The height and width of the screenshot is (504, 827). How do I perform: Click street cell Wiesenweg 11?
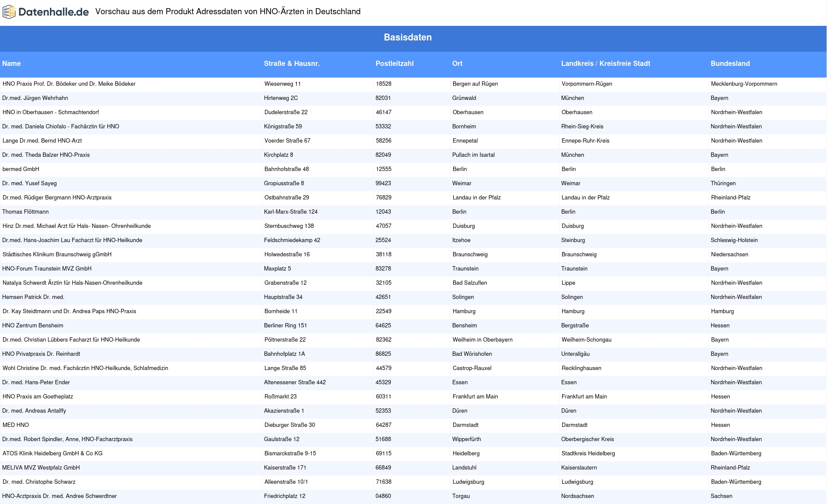click(x=283, y=84)
